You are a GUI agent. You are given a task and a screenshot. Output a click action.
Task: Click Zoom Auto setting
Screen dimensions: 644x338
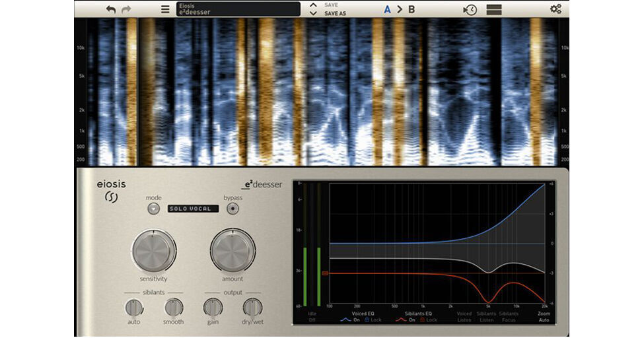(x=544, y=317)
